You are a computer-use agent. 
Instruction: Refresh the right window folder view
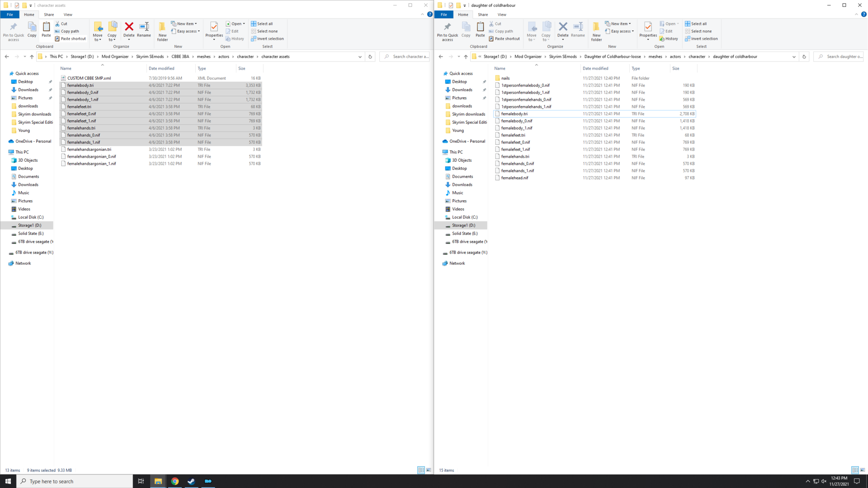point(804,57)
